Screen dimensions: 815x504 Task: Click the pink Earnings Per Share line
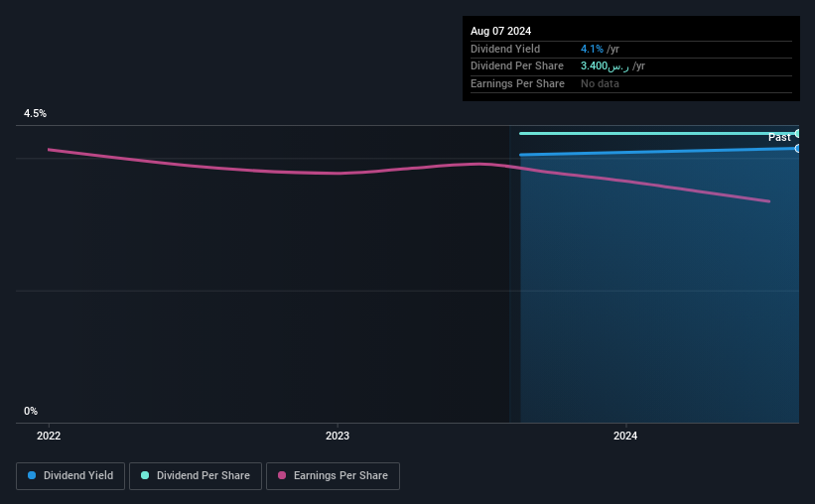(x=338, y=173)
